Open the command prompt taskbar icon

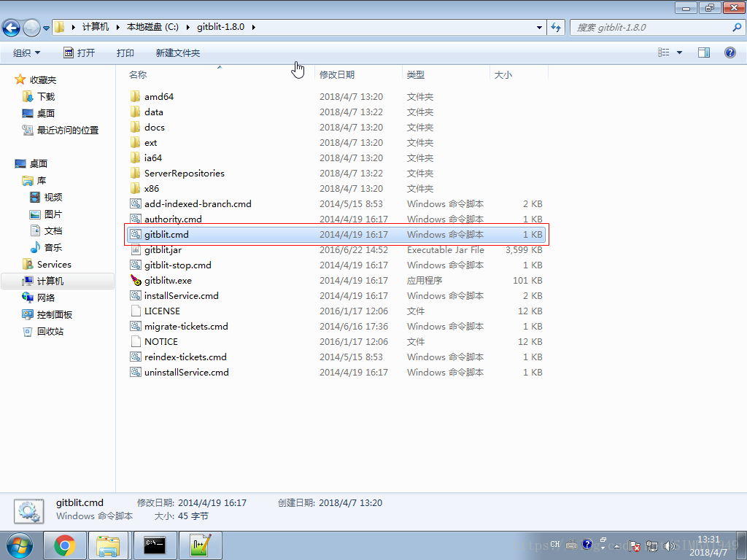[155, 545]
